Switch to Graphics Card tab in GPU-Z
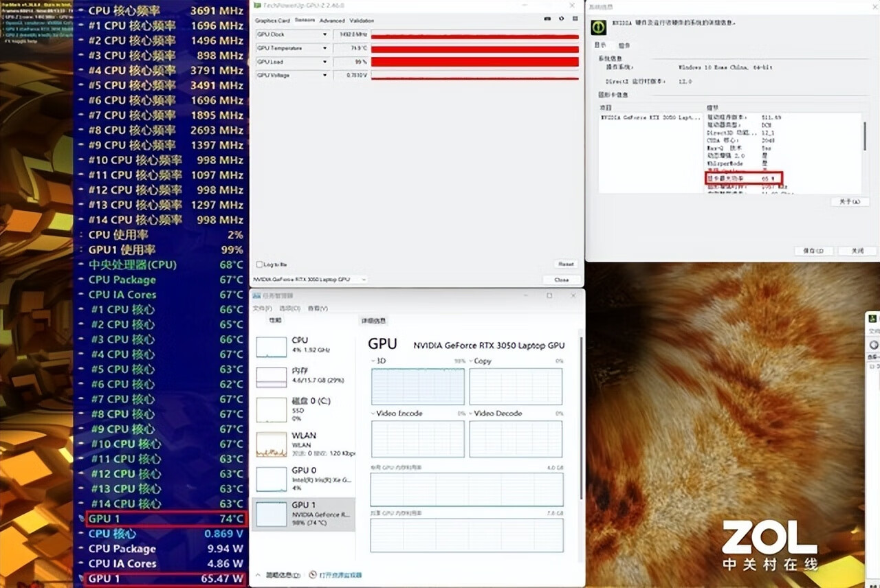The width and height of the screenshot is (880, 588). [x=272, y=21]
